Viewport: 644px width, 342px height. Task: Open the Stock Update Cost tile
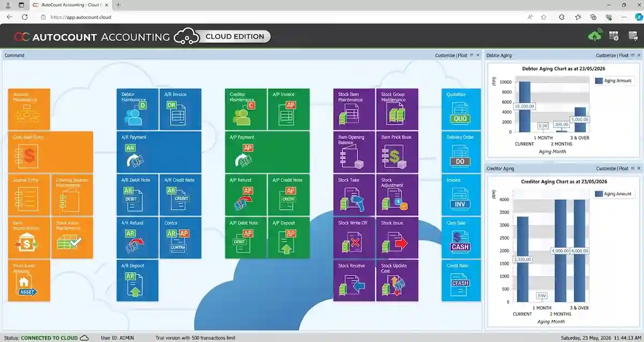pyautogui.click(x=397, y=281)
